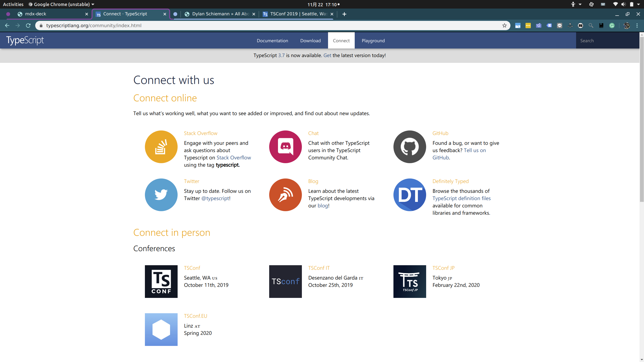Screen dimensions: 644x362
Task: Open the Stack Overflow community icon
Action: tap(161, 147)
